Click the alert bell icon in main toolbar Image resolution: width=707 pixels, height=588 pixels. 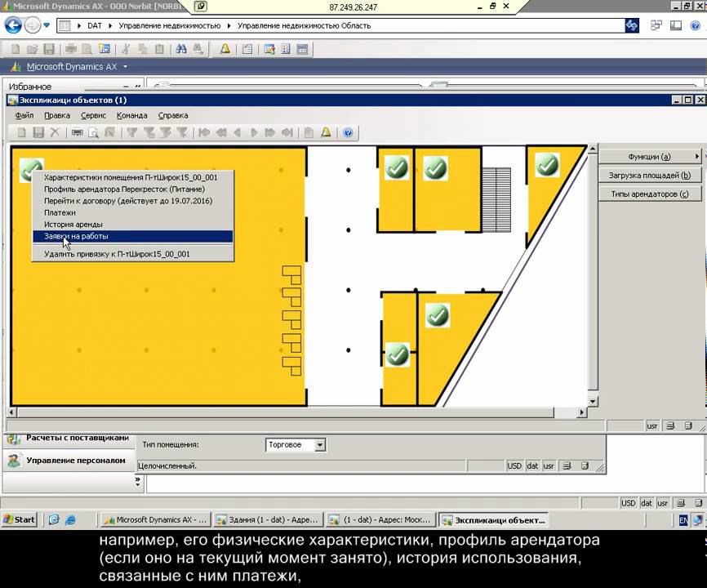[x=225, y=49]
